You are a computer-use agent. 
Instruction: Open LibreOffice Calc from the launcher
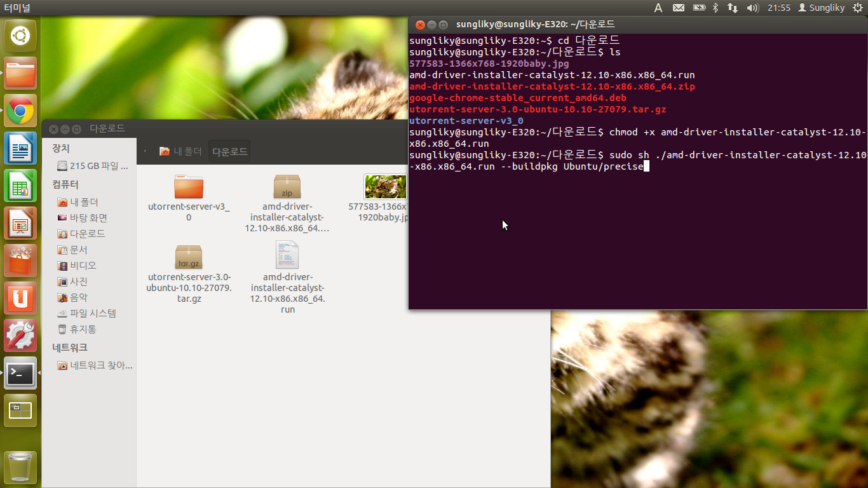[x=20, y=186]
